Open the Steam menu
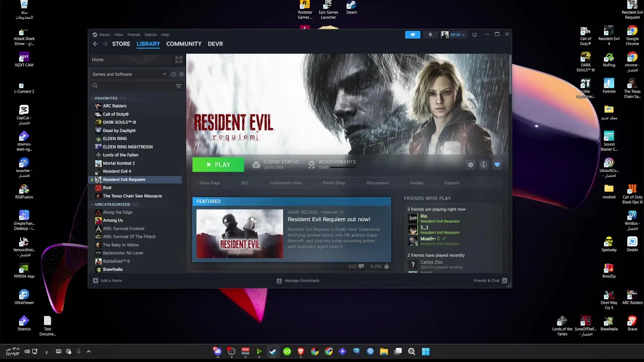Screen dimensions: 644x362 (104, 35)
